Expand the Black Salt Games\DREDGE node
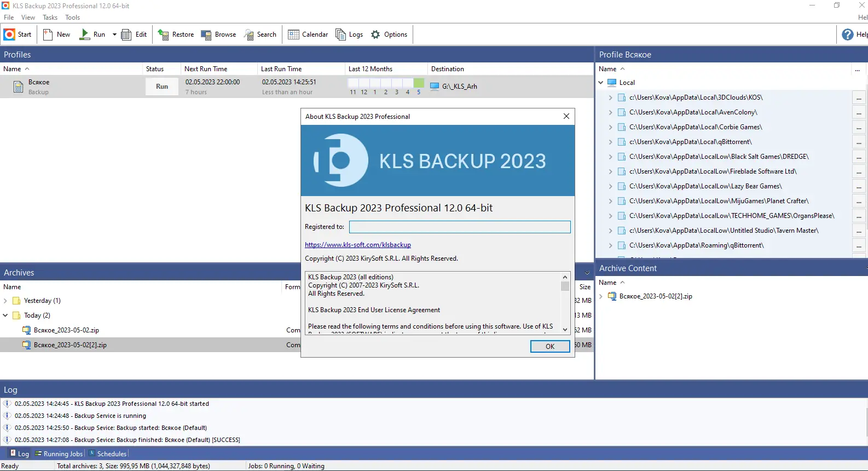Image resolution: width=868 pixels, height=471 pixels. [611, 157]
